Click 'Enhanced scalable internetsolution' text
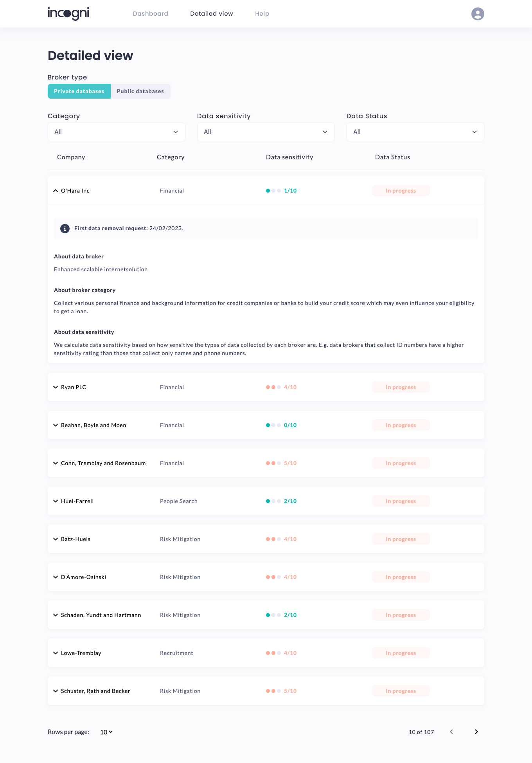This screenshot has width=532, height=763. (x=101, y=269)
